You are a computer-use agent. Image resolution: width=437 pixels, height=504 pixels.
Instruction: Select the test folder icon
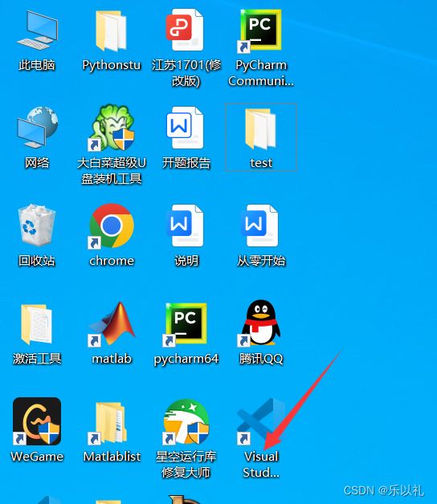click(260, 128)
